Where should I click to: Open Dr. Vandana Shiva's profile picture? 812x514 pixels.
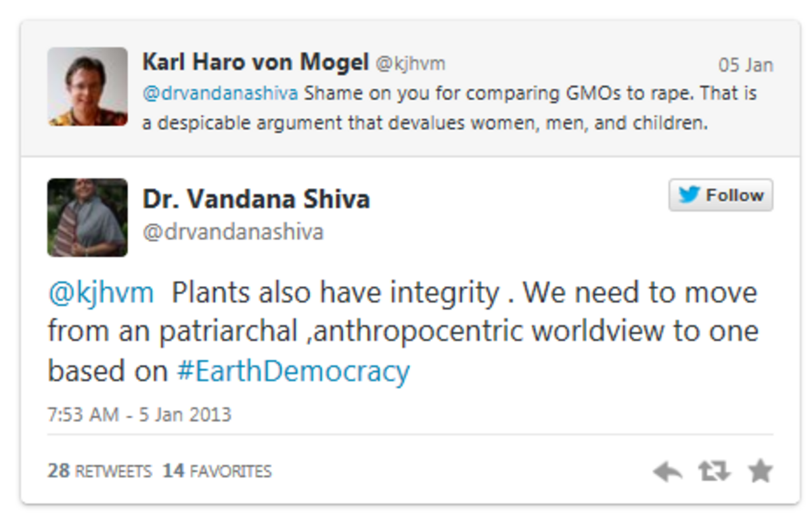[87, 217]
